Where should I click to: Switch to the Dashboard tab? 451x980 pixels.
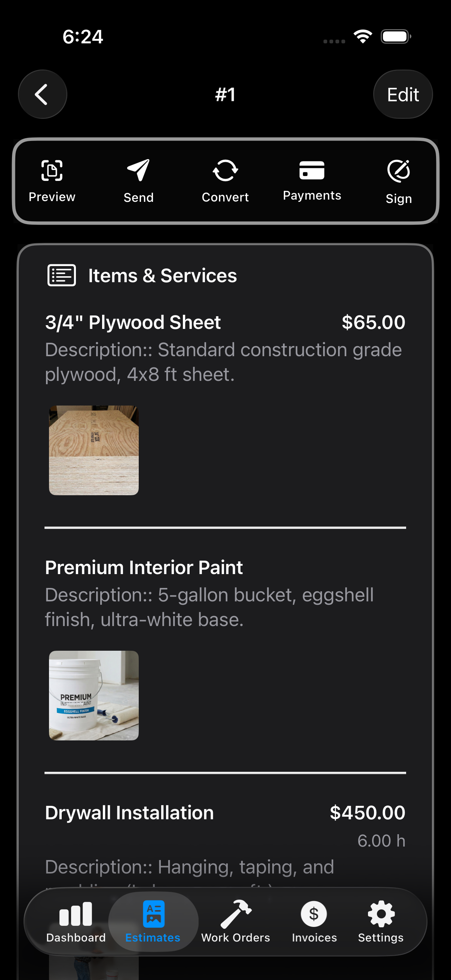76,921
